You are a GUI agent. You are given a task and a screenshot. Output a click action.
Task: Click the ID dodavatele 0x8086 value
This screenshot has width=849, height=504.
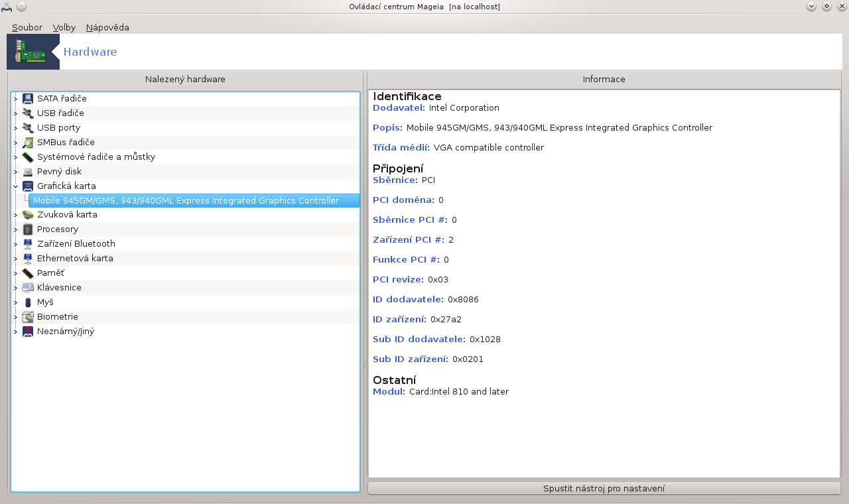click(x=463, y=300)
